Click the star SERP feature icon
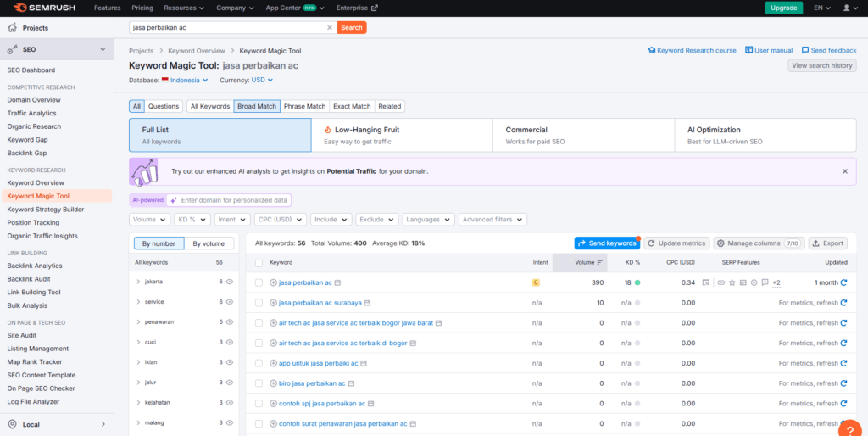This screenshot has width=868, height=436. 732,282
